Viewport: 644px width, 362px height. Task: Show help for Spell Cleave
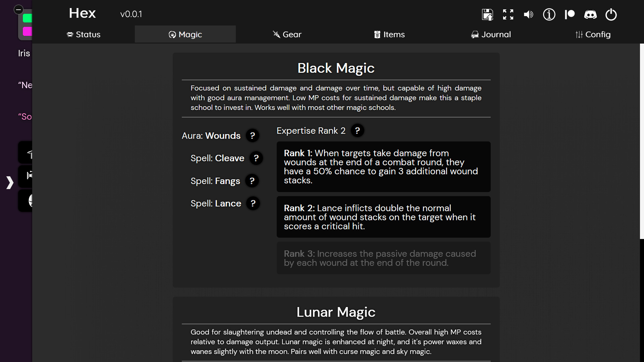tap(256, 158)
